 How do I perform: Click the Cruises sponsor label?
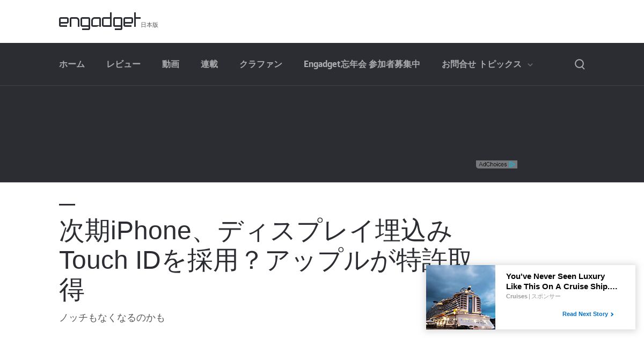click(x=517, y=296)
